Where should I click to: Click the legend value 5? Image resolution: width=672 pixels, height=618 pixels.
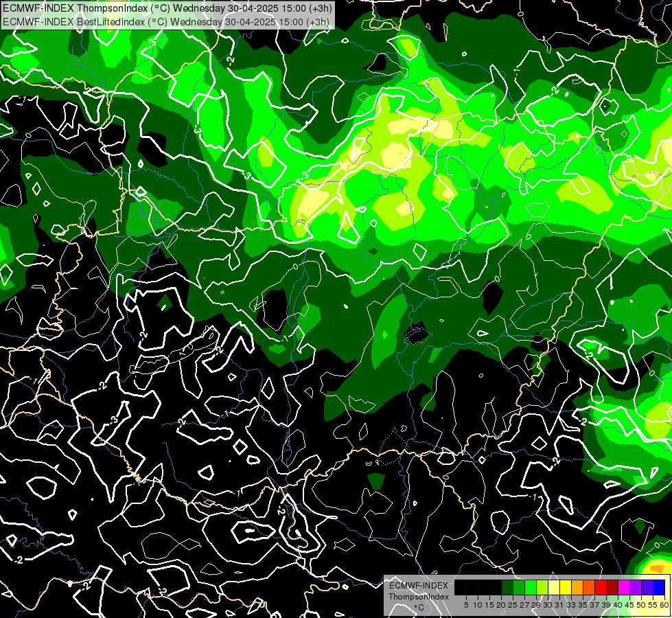(x=466, y=605)
